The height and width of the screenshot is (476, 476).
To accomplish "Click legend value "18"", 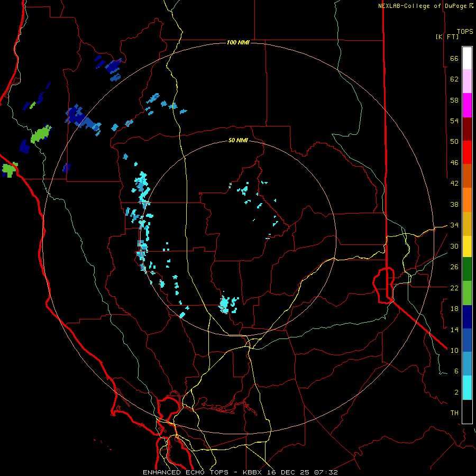I will coord(454,309).
